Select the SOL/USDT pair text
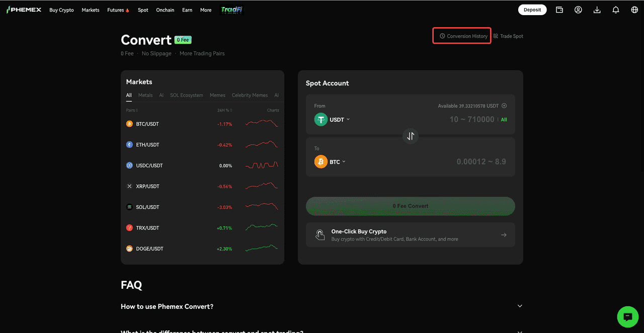 (147, 207)
